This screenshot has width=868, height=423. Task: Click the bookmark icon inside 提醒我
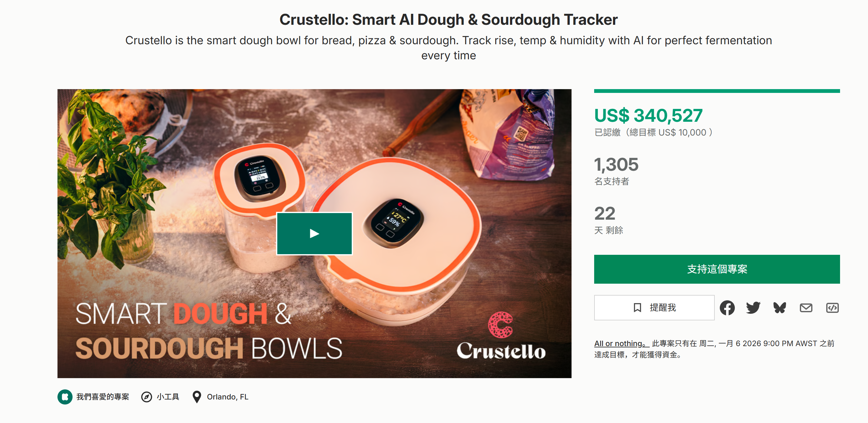coord(637,308)
